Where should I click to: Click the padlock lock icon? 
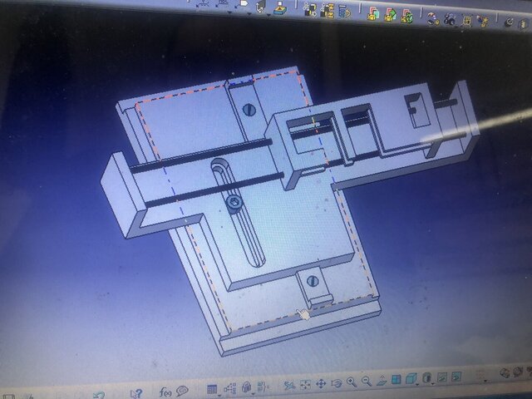click(x=247, y=387)
